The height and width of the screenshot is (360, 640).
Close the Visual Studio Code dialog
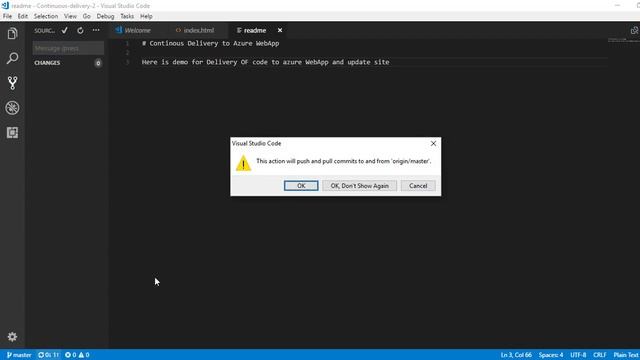pos(433,143)
